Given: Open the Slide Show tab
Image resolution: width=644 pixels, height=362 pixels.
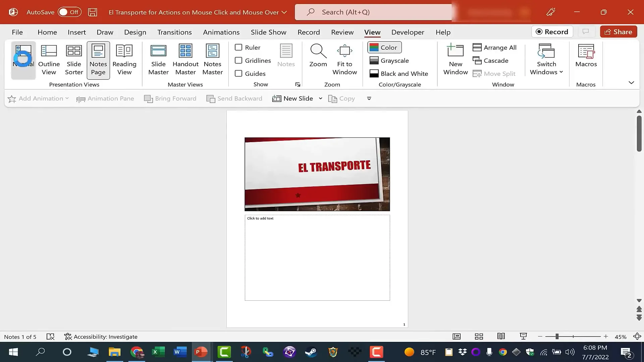Looking at the screenshot, I should point(269,32).
